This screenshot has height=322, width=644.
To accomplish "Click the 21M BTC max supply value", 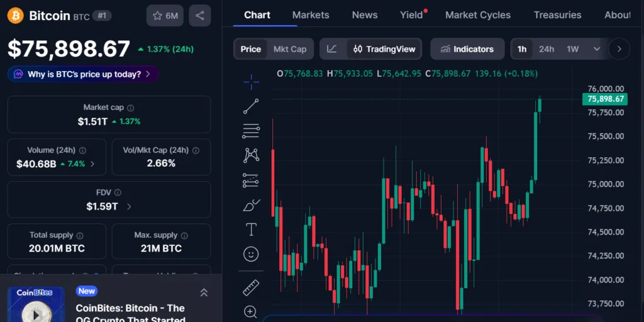I will click(161, 248).
